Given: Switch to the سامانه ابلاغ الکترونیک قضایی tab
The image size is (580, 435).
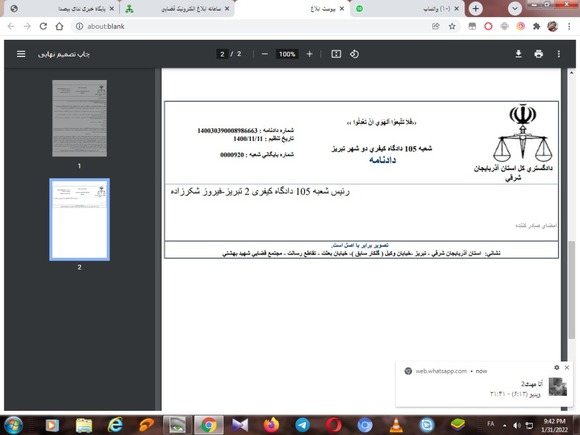Looking at the screenshot, I should pyautogui.click(x=178, y=9).
